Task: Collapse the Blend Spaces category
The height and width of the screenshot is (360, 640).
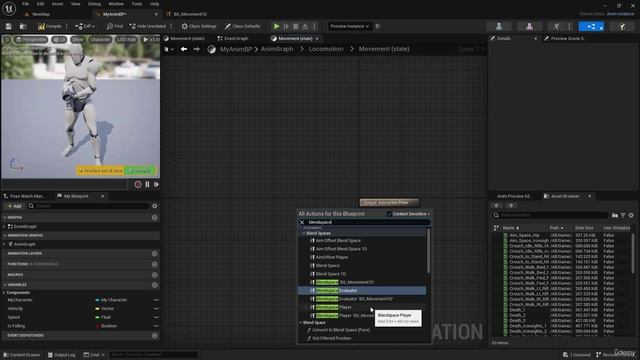Action: coord(304,233)
